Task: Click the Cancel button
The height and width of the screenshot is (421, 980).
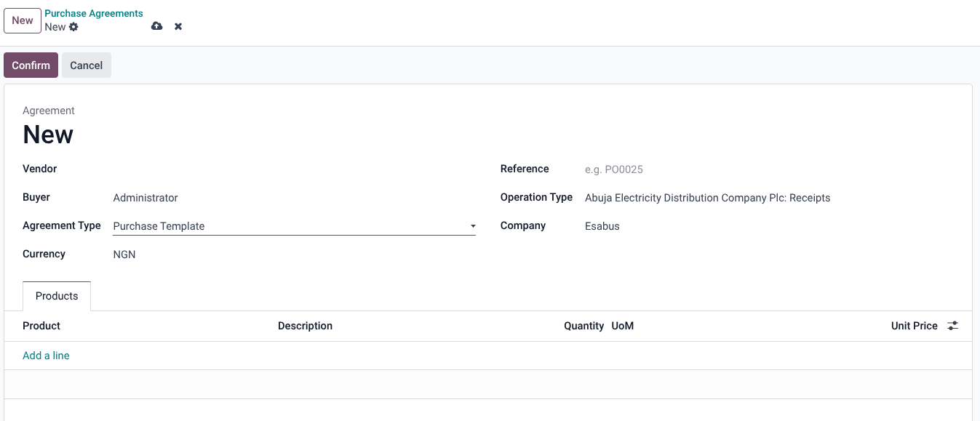Action: click(x=86, y=65)
